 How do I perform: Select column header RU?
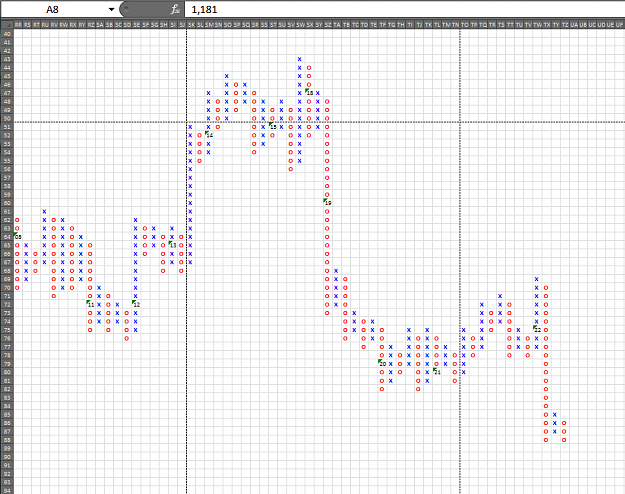(x=45, y=25)
